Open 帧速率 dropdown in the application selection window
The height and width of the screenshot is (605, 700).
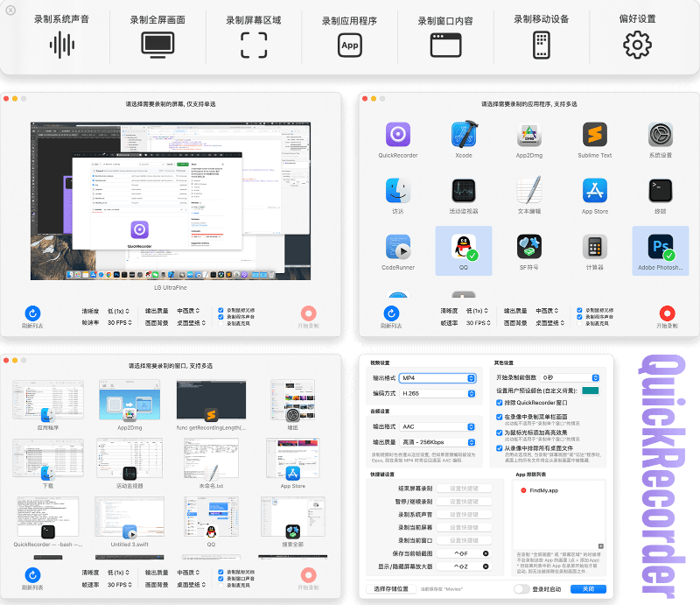tap(478, 322)
